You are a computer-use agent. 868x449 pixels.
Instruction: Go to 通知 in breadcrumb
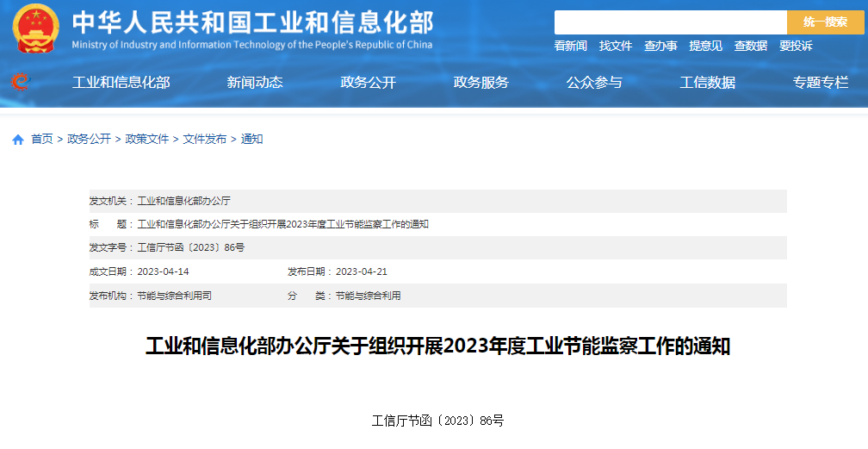point(251,139)
